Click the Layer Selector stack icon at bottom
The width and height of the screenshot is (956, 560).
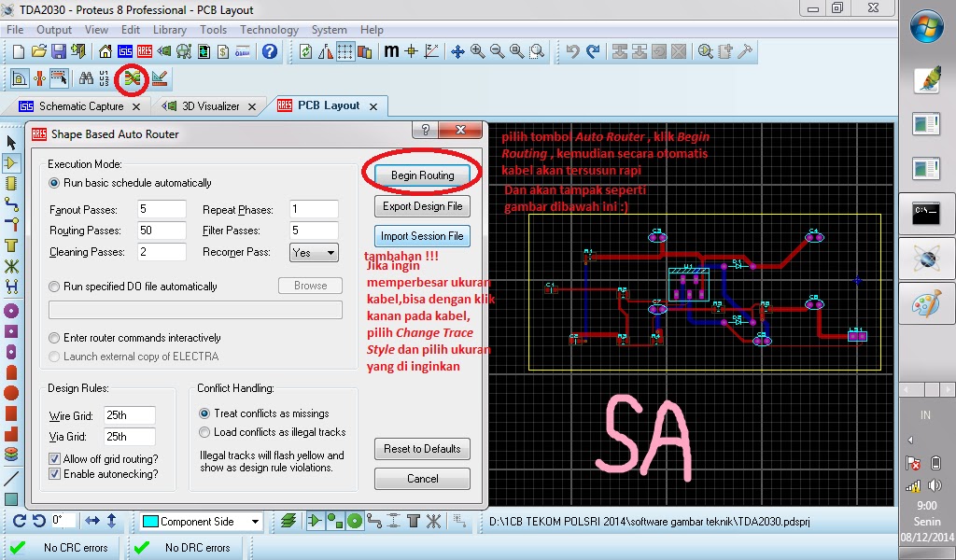(x=288, y=521)
